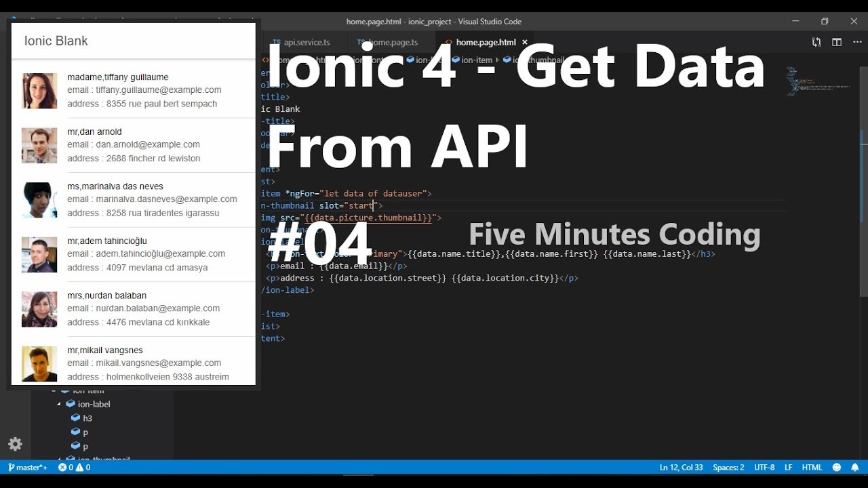Click the name 'mr,adem tahincioğlu'

click(107, 241)
